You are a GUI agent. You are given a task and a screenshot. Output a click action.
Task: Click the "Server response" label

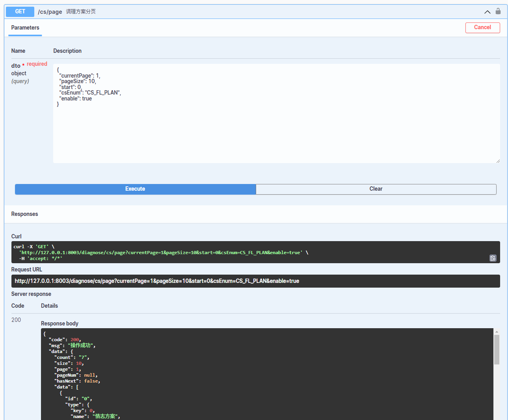coord(31,294)
